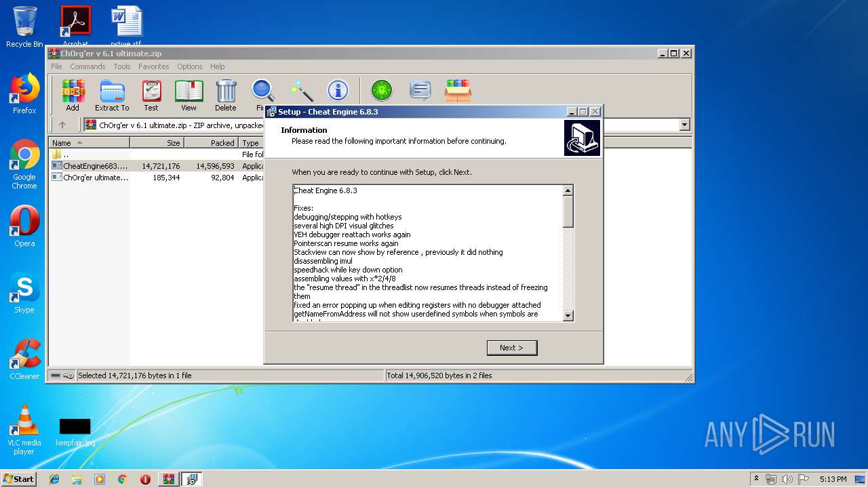Select the Google Chrome desktop icon
Viewport: 868px width, 488px height.
pos(24,164)
